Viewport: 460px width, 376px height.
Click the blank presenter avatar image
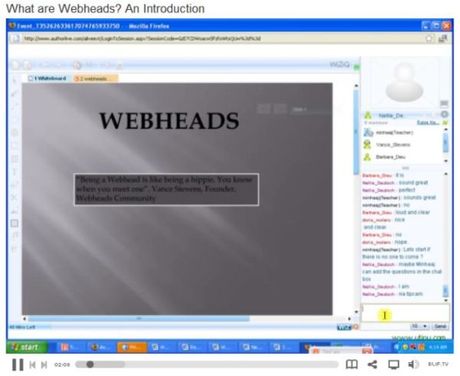[x=404, y=83]
